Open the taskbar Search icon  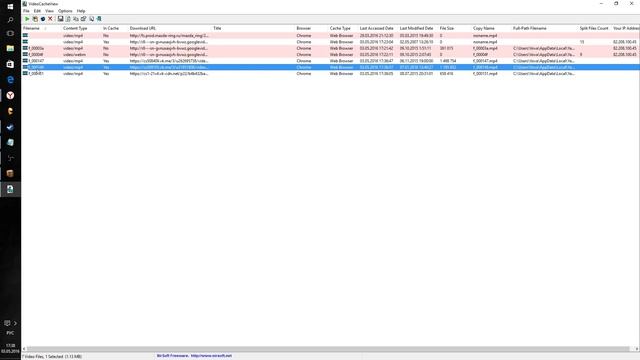(10, 20)
